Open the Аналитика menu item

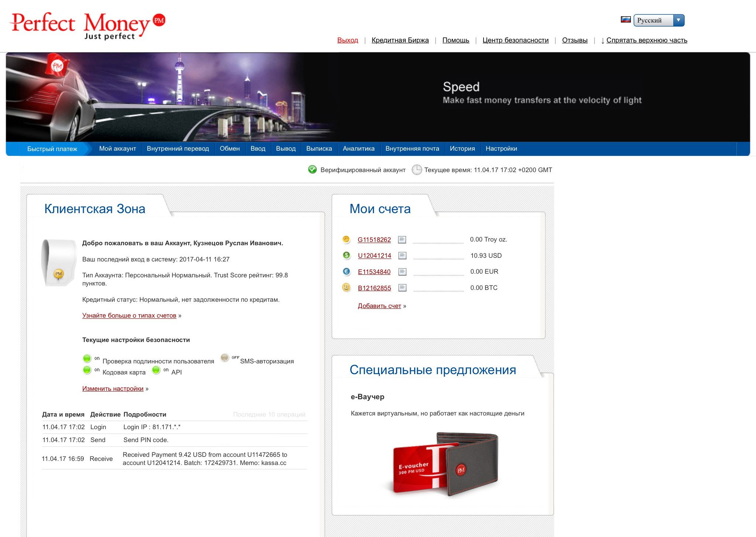(359, 148)
